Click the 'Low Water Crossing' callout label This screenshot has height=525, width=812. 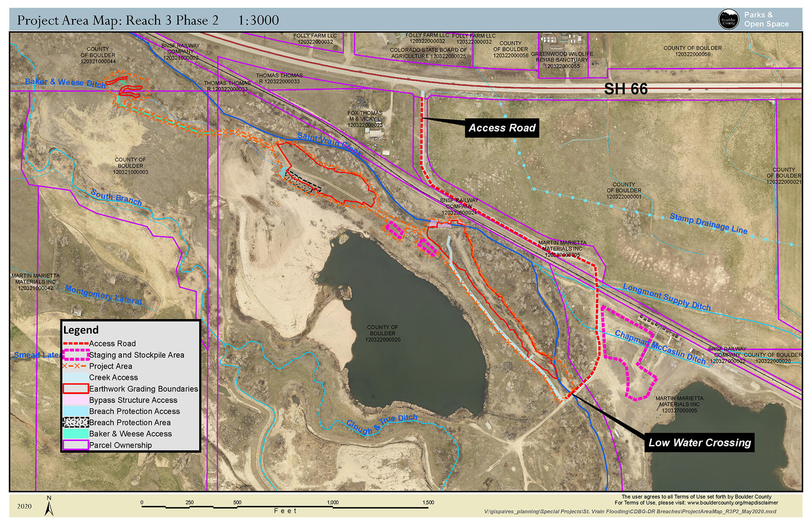[x=700, y=443]
